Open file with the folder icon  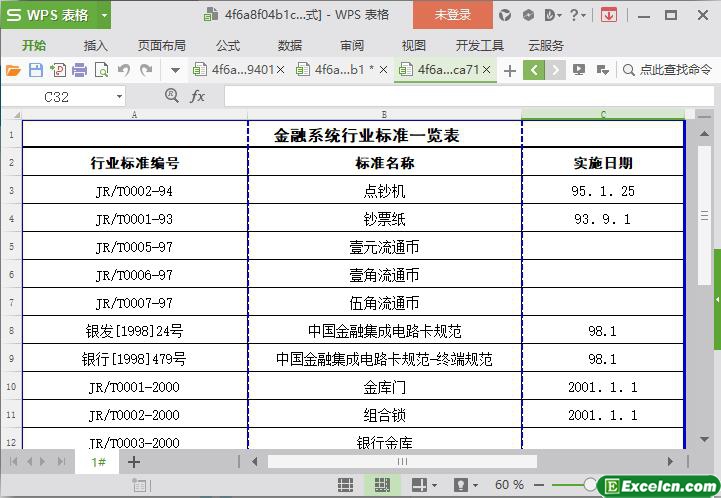[x=13, y=70]
